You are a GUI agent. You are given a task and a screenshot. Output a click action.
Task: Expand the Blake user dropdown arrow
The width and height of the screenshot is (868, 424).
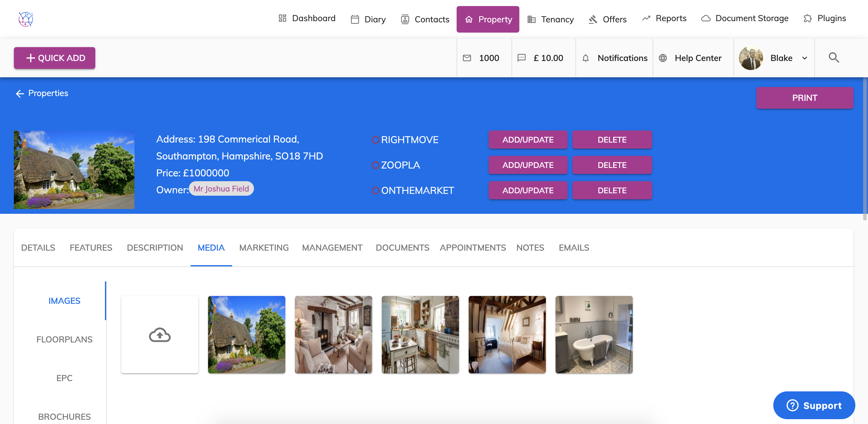click(x=805, y=58)
